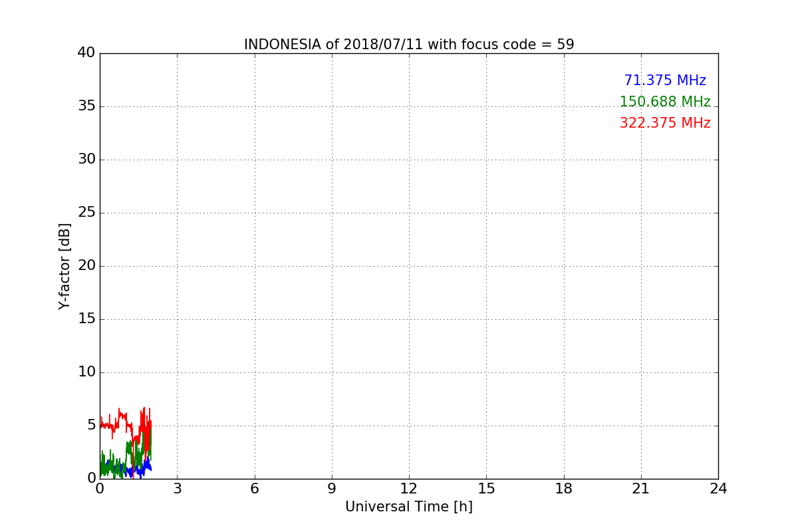This screenshot has width=798, height=532.
Task: Click the x-axis tick label 24
Action: pos(718,489)
